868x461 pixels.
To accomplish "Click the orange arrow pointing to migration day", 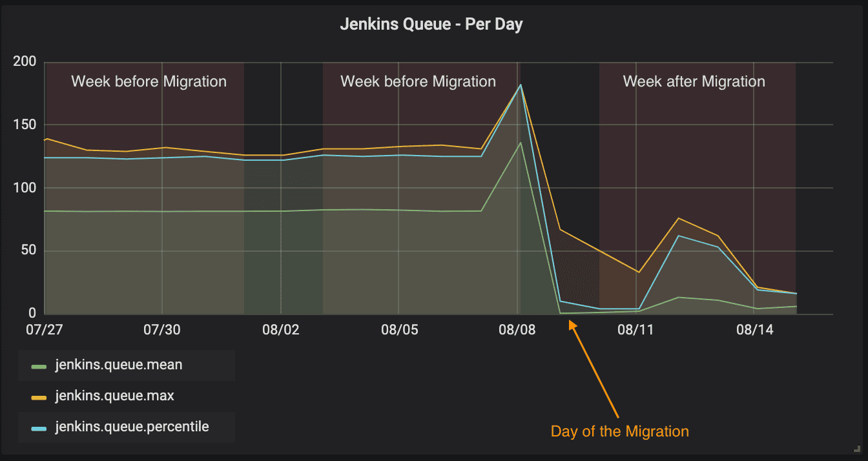I will [x=594, y=369].
